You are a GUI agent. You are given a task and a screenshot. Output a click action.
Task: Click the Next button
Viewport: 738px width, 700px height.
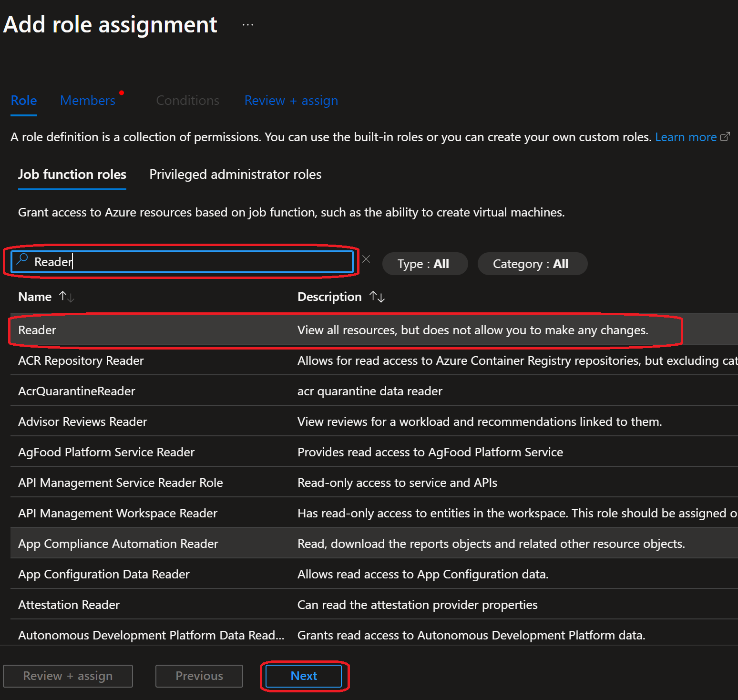pos(304,676)
